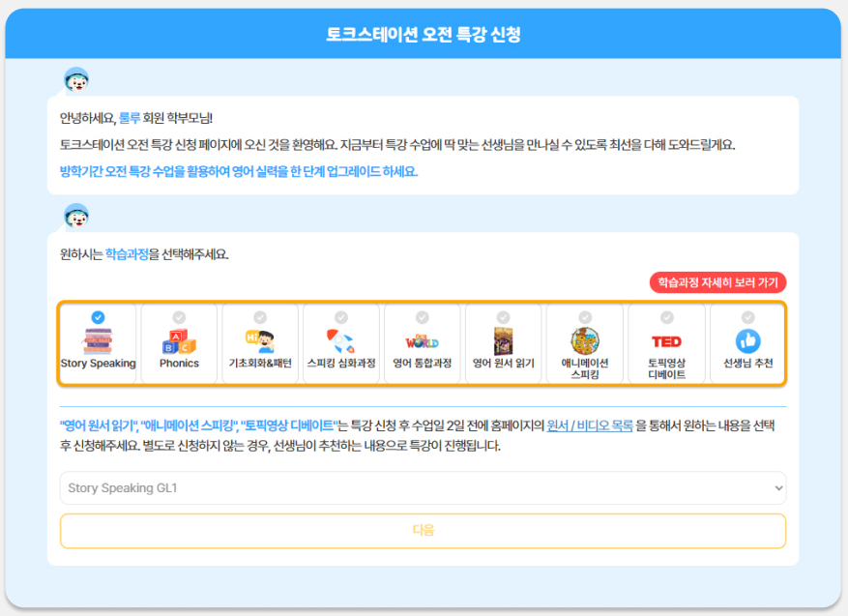Check the circle above the Phonics card
Screen dimensions: 848x616
179,317
